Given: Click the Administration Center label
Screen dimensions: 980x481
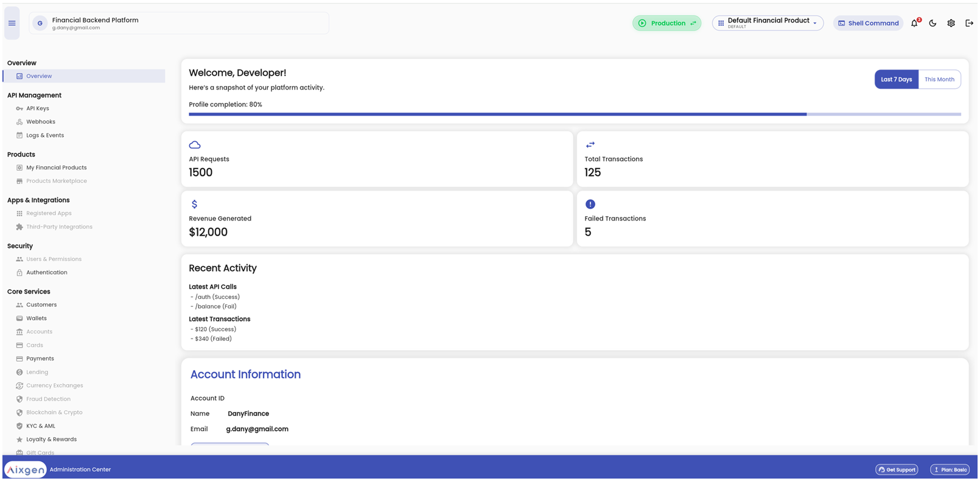Looking at the screenshot, I should (x=80, y=469).
